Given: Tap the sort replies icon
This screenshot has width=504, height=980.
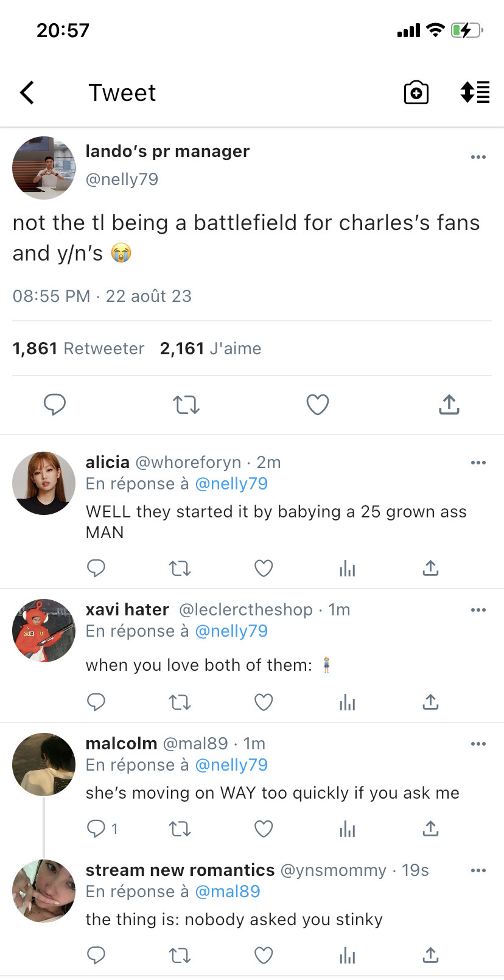Looking at the screenshot, I should pos(475,93).
